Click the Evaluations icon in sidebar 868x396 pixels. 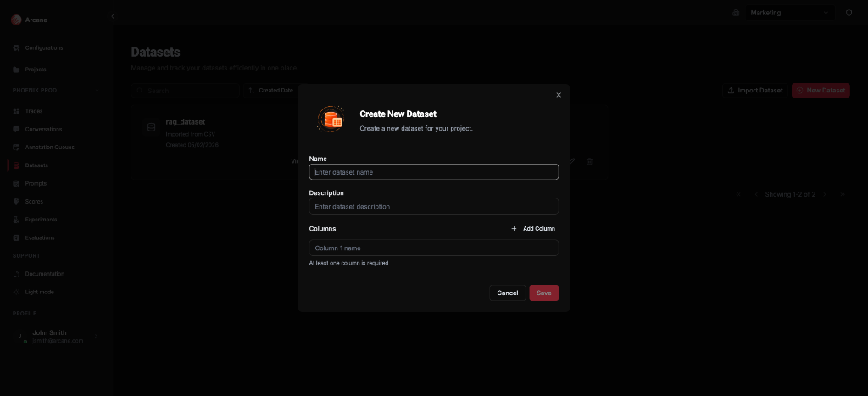click(x=16, y=237)
